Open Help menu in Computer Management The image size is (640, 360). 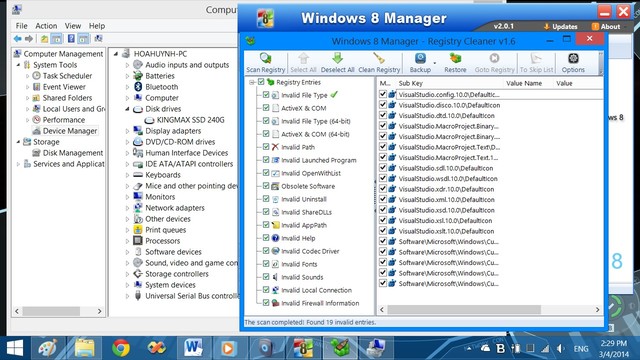click(x=97, y=26)
